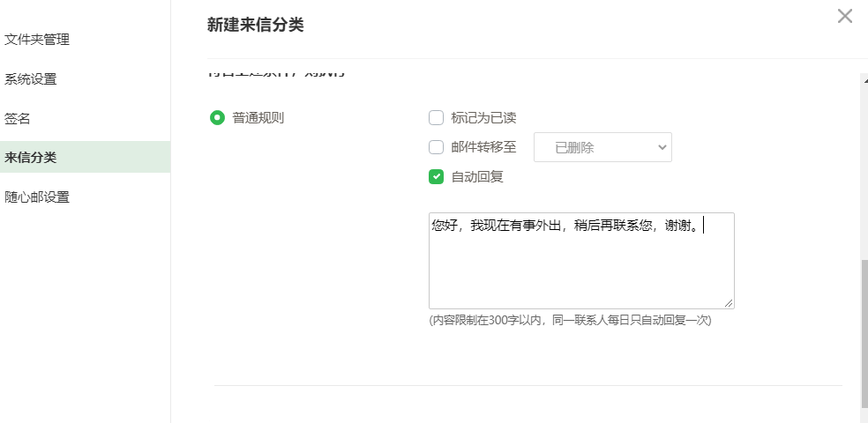The height and width of the screenshot is (423, 868).
Task: Open 随心邮设置 in the sidebar
Action: pyautogui.click(x=37, y=197)
